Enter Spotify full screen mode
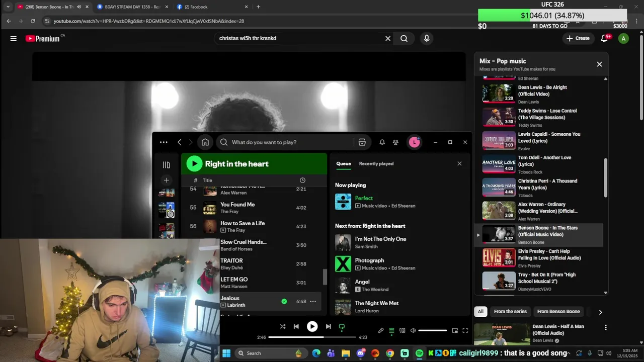 pyautogui.click(x=465, y=330)
